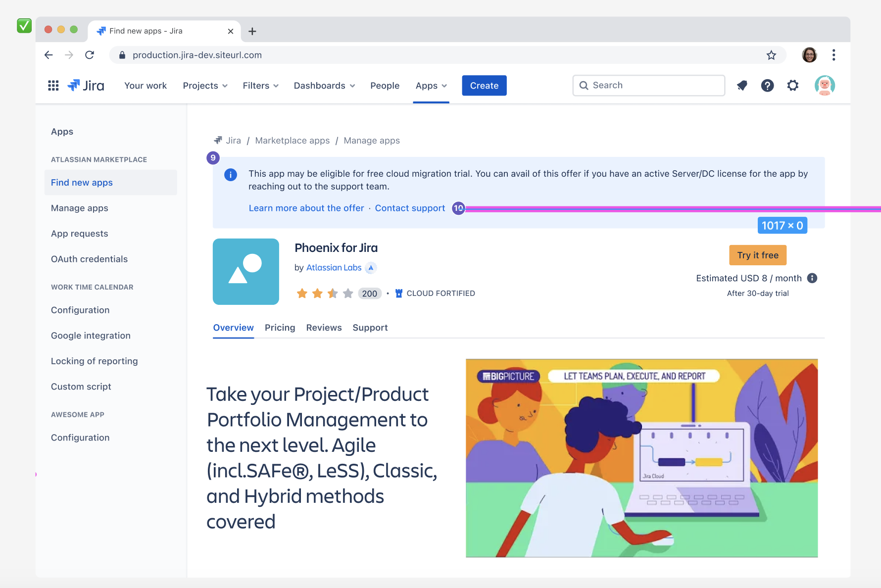The height and width of the screenshot is (588, 881).
Task: Switch to the Pricing tab
Action: [x=280, y=328]
